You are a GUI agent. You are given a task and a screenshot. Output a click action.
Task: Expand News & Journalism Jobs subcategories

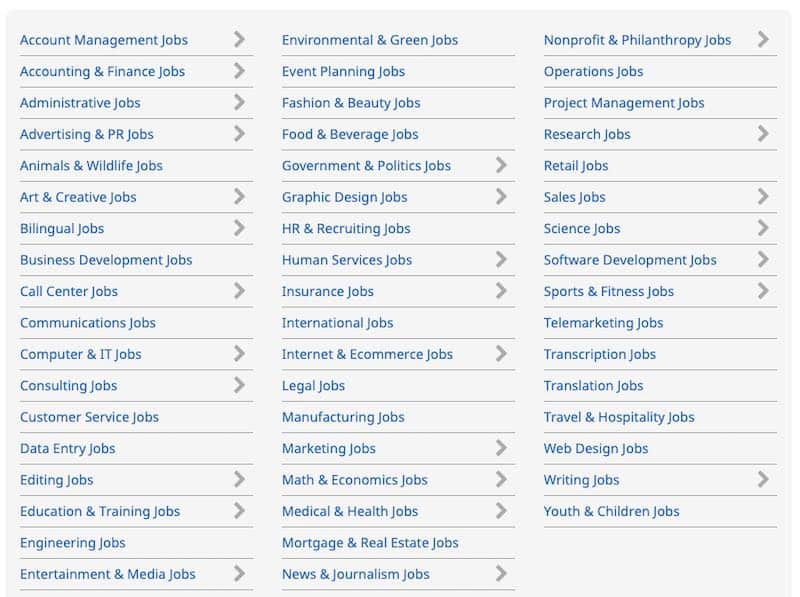coord(501,574)
